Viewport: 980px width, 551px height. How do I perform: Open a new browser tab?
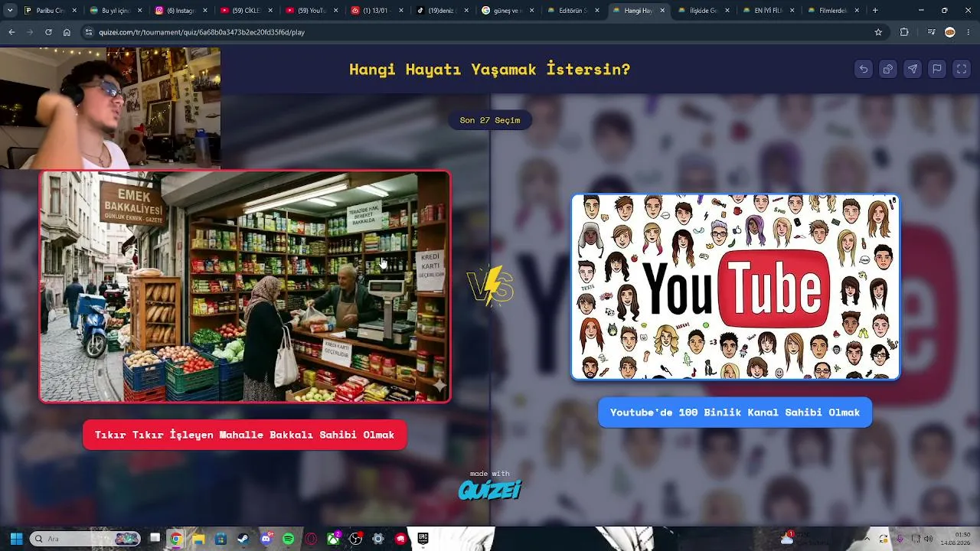click(x=875, y=11)
